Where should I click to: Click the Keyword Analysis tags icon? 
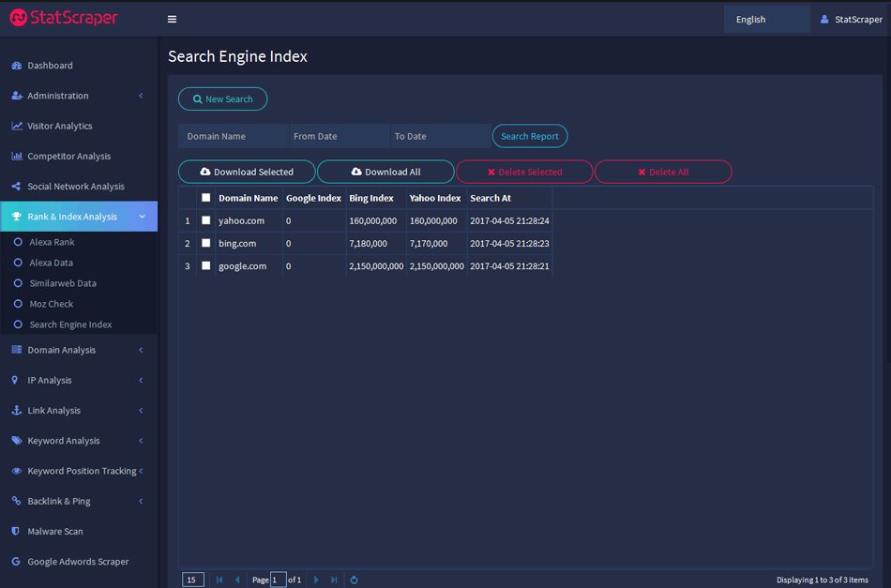point(17,440)
